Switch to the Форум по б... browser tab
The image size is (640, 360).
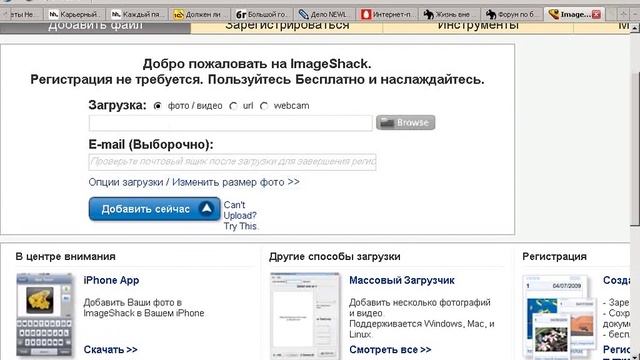tap(512, 14)
